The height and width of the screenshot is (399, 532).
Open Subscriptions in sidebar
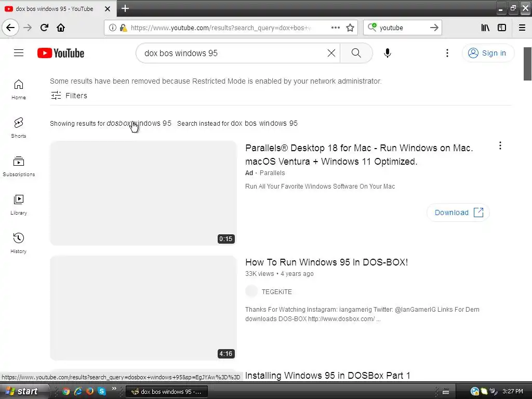coord(19,166)
